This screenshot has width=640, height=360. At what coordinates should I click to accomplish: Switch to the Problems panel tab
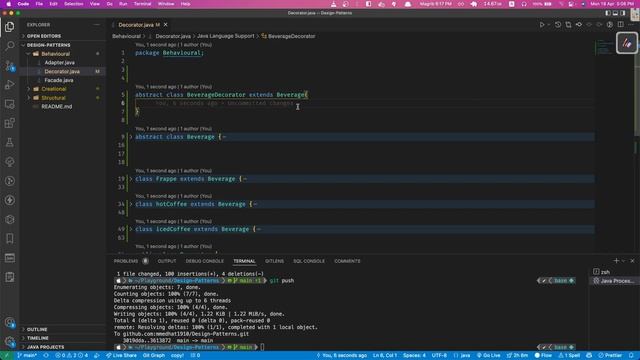click(126, 261)
